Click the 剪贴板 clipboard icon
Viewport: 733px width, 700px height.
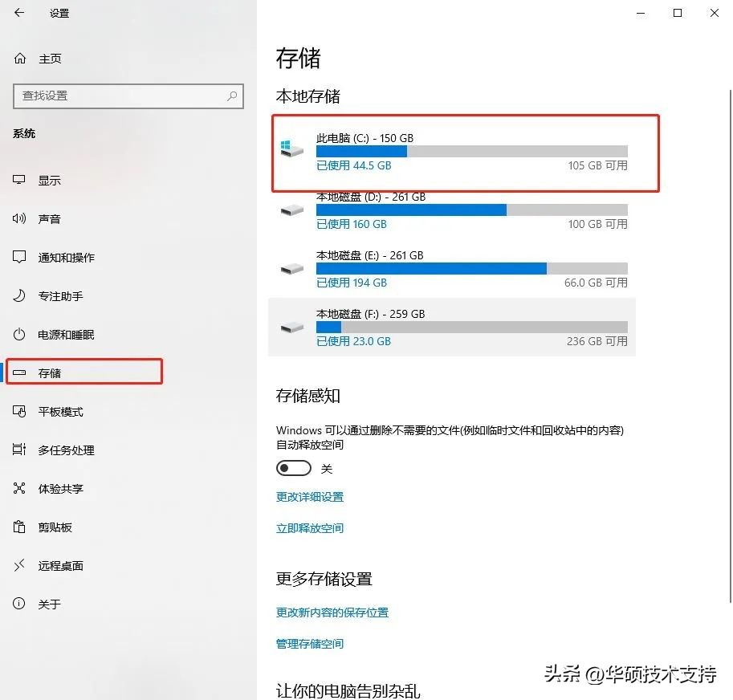click(x=18, y=527)
